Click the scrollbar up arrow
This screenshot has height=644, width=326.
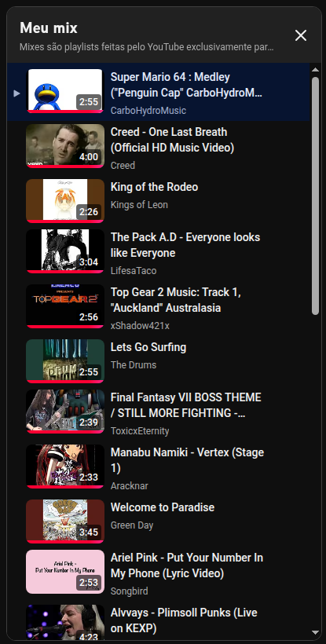tap(315, 70)
